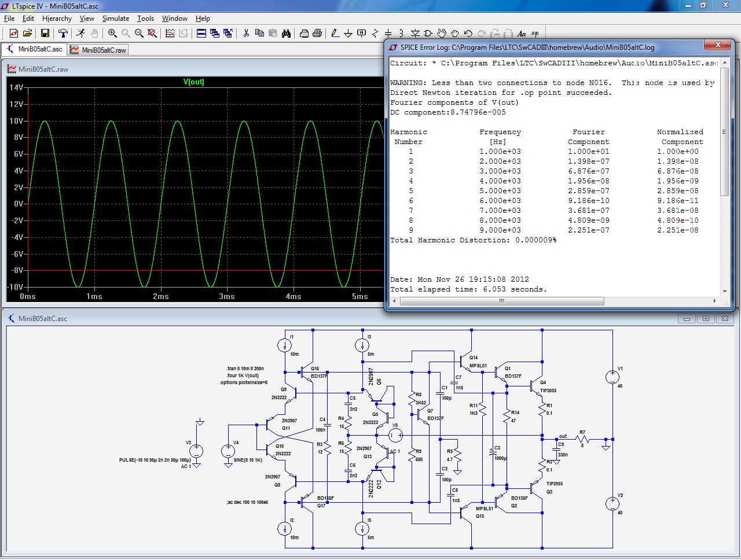Create a new schematic with toolbar icon
Image resolution: width=741 pixels, height=560 pixels.
14,34
